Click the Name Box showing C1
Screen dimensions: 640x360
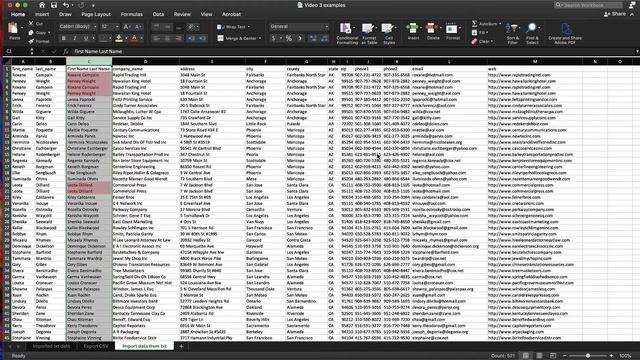tap(16, 51)
